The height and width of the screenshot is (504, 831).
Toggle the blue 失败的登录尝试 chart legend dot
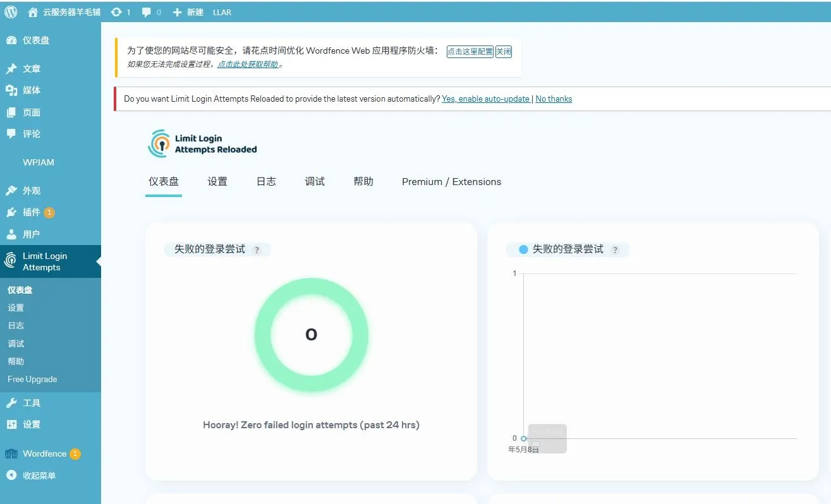(523, 249)
